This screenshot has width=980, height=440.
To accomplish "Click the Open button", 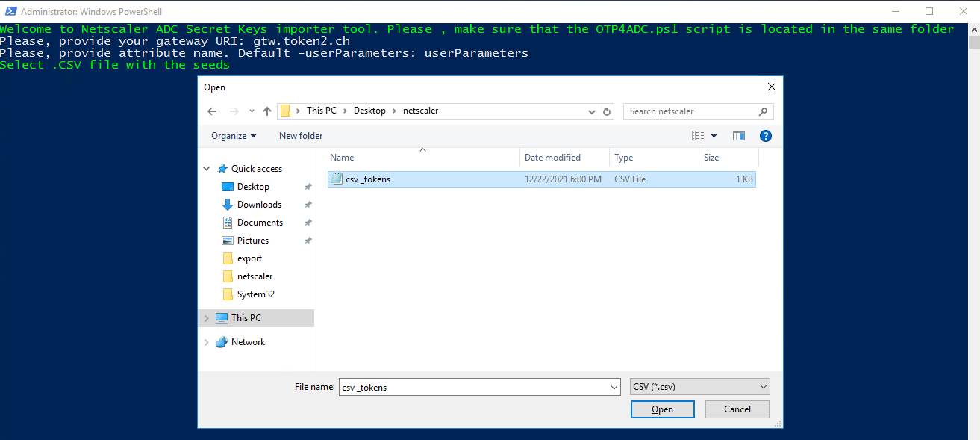I will click(x=663, y=409).
